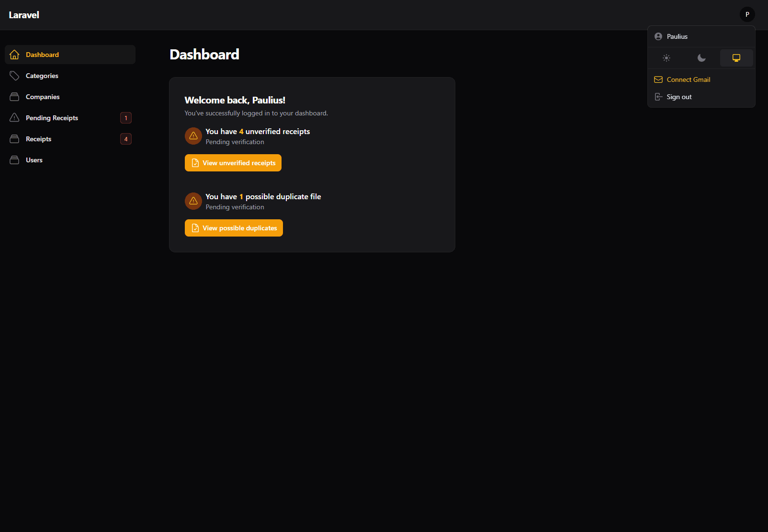The width and height of the screenshot is (768, 532).
Task: Click View unverified receipts button
Action: tap(233, 163)
